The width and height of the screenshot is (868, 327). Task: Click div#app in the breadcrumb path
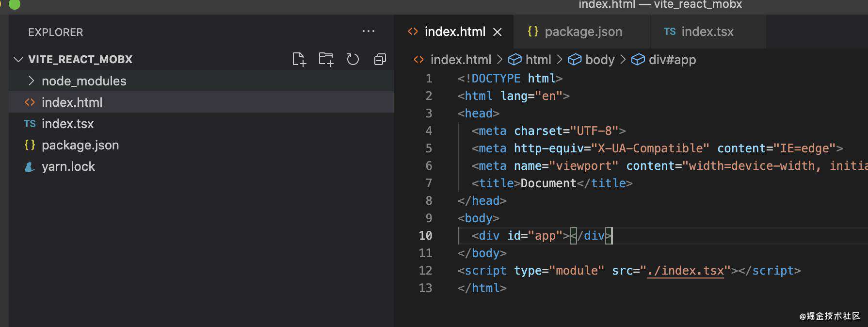tap(672, 60)
